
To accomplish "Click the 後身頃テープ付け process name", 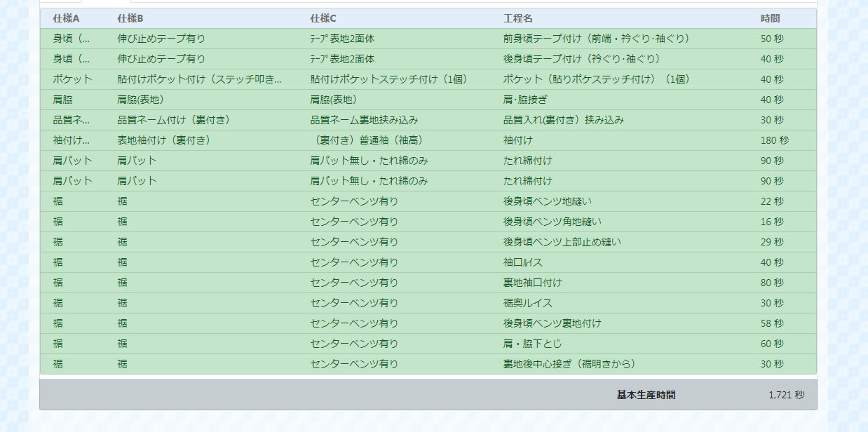I will (581, 59).
